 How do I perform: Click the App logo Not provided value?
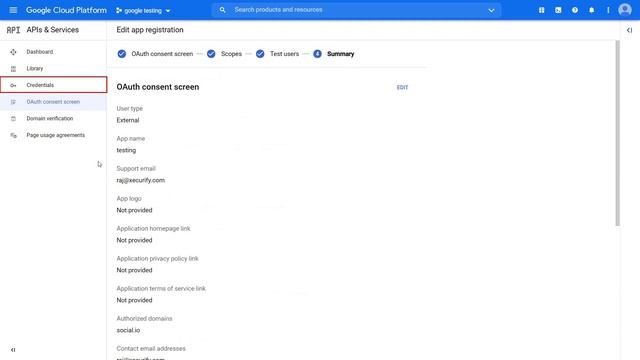[134, 210]
